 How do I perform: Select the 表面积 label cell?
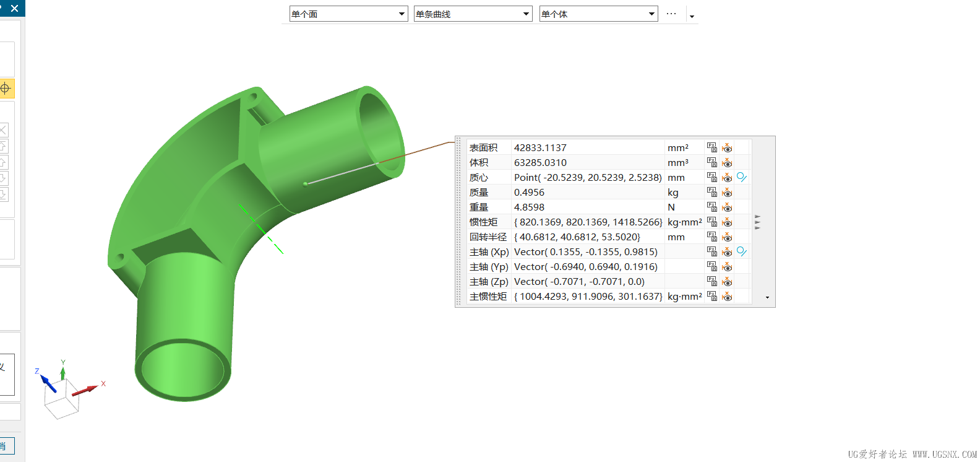point(483,147)
